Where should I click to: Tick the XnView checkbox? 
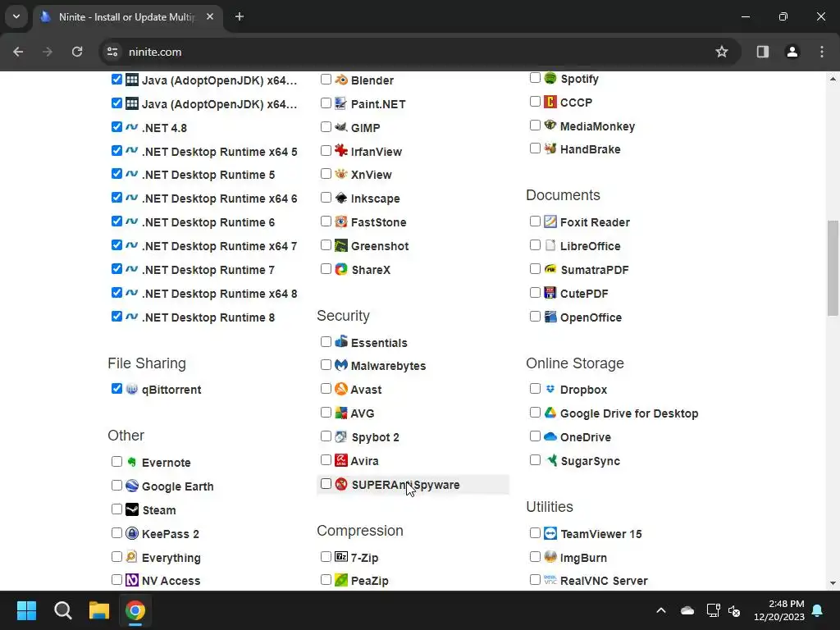coord(326,174)
